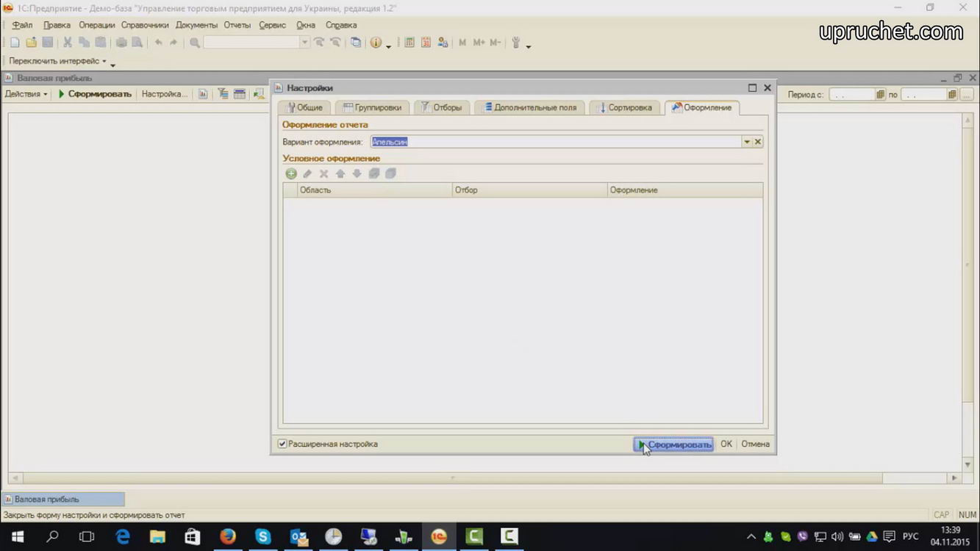
Task: Click Сформировать in the report toolbar
Action: tap(95, 94)
